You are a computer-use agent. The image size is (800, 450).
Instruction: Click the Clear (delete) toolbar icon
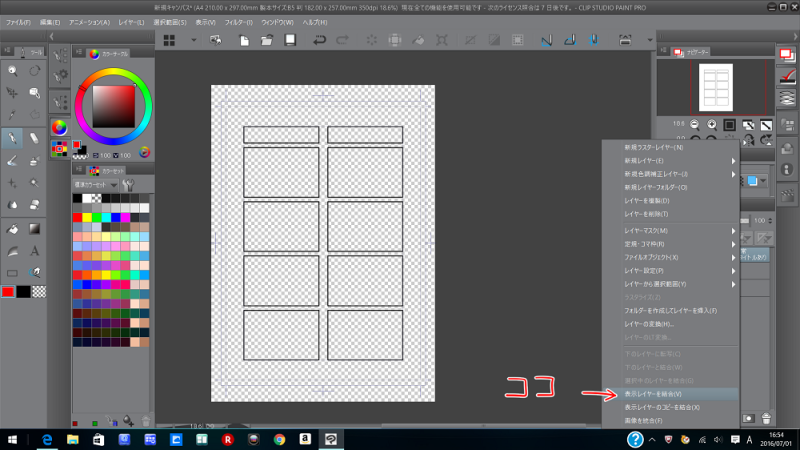point(371,40)
